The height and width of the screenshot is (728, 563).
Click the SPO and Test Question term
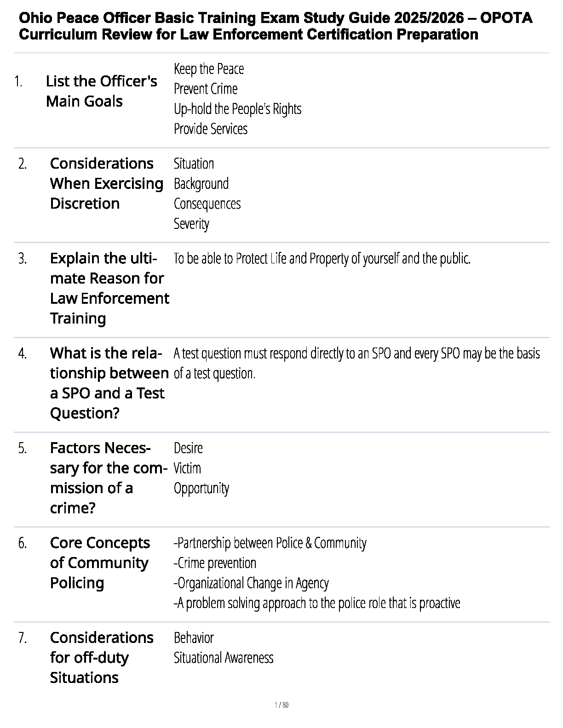(x=109, y=383)
